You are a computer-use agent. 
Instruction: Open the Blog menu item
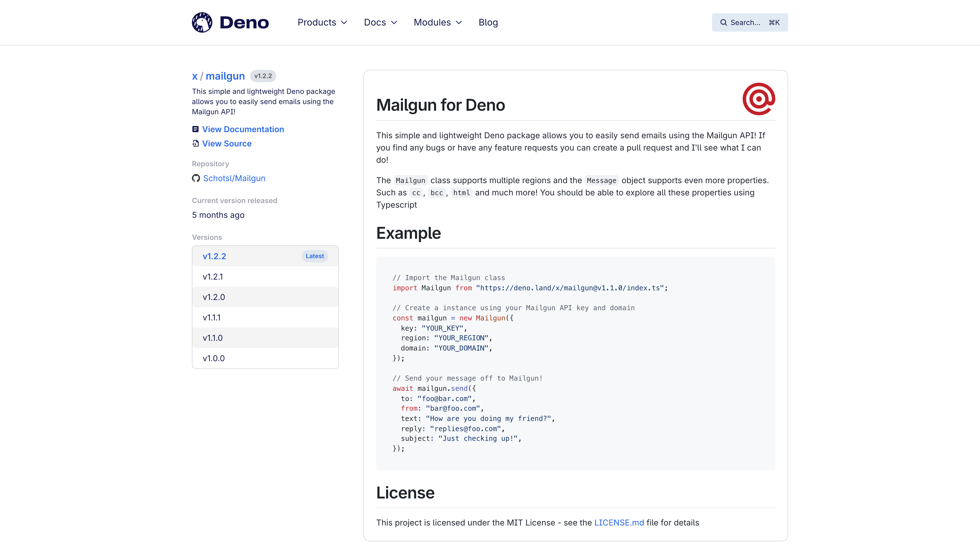[x=488, y=22]
